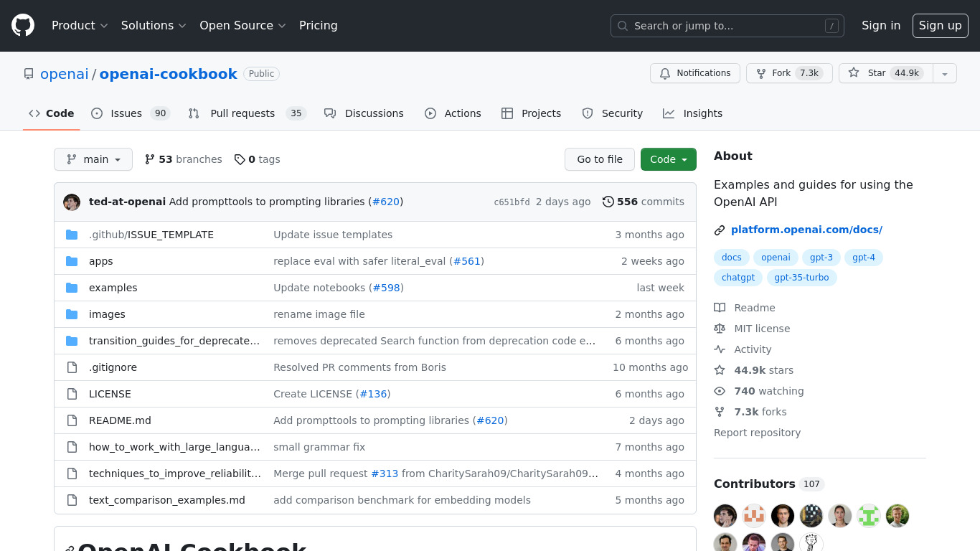Star the repository
The height and width of the screenshot is (551, 980).
(x=886, y=73)
